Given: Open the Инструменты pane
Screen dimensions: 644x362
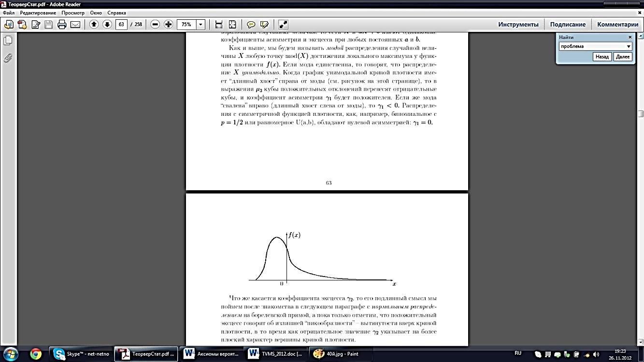Looking at the screenshot, I should coord(518,24).
